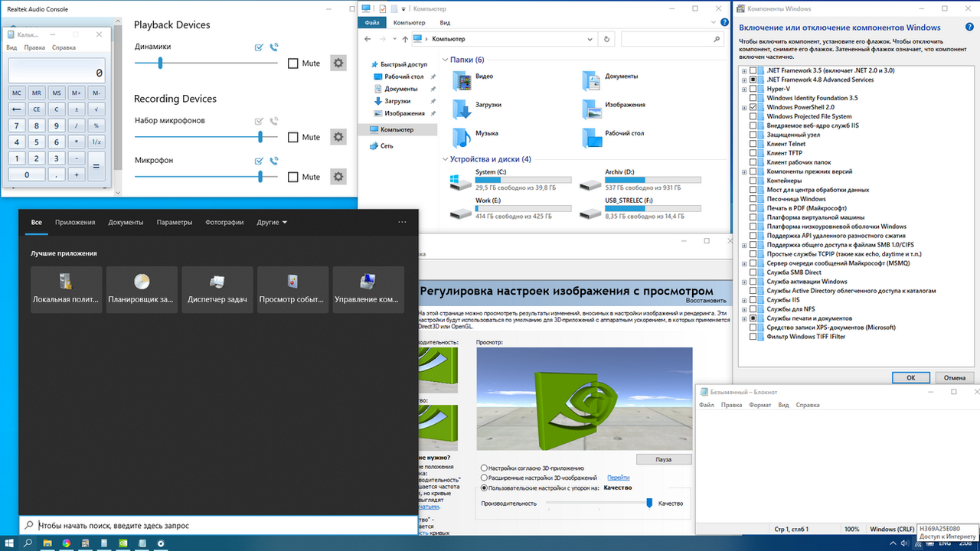Enable Клиент Telnet checkbox
Screen dimensions: 980x551
tap(753, 144)
